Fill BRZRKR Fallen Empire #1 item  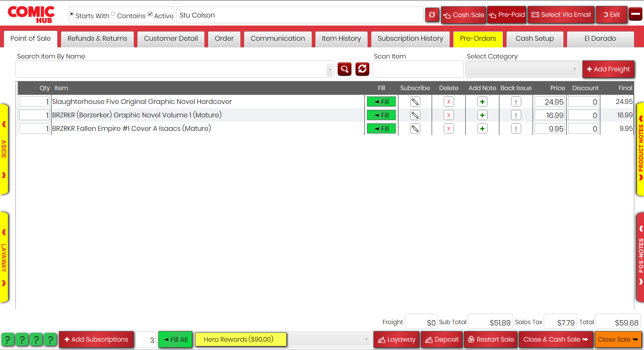click(x=381, y=128)
